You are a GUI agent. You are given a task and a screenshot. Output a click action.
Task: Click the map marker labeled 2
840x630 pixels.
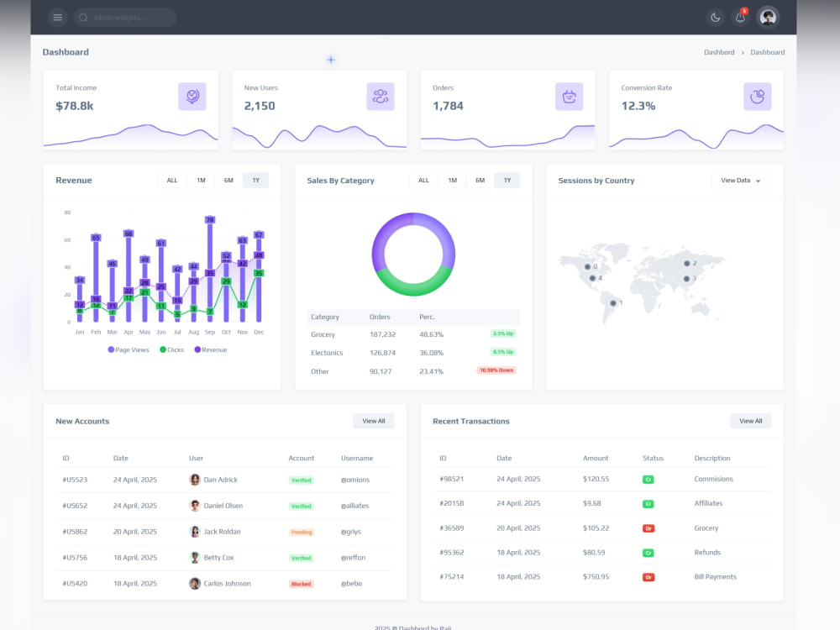pyautogui.click(x=687, y=264)
